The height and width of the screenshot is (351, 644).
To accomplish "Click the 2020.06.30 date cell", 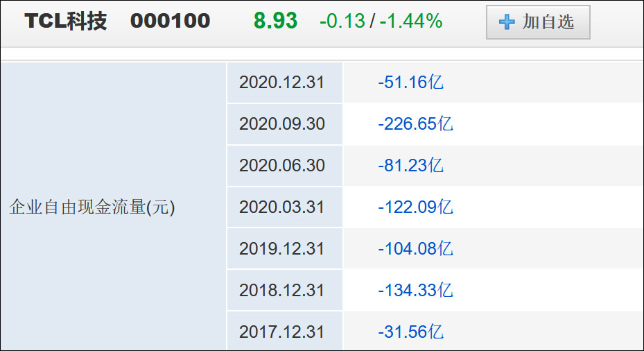I will 282,166.
